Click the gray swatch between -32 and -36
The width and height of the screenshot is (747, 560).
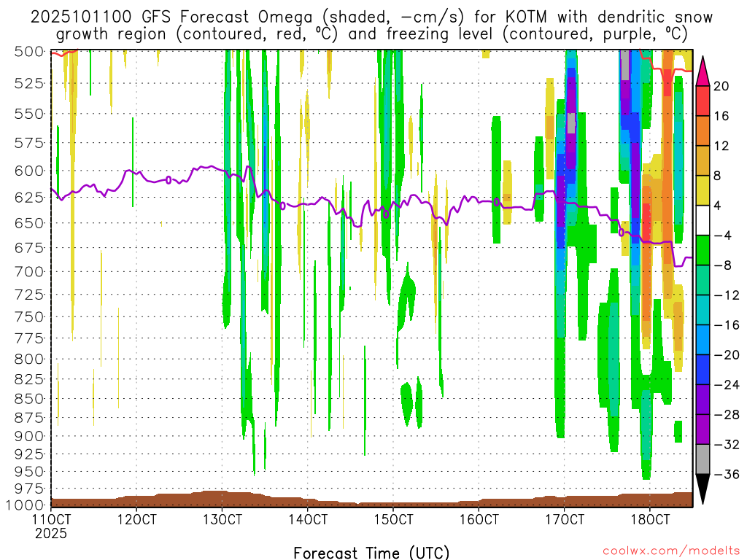703,459
